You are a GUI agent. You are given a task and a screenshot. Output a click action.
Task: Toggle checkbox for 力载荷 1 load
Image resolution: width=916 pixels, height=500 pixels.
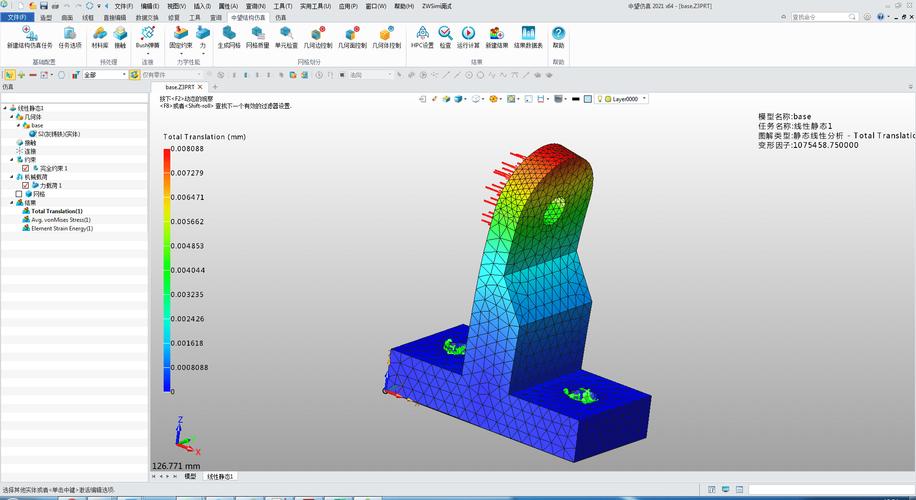click(x=25, y=185)
